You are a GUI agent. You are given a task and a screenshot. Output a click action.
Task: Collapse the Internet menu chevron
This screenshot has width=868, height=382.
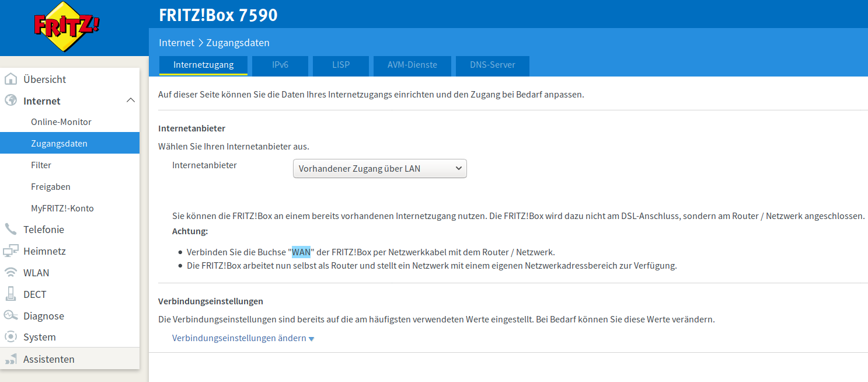click(131, 100)
